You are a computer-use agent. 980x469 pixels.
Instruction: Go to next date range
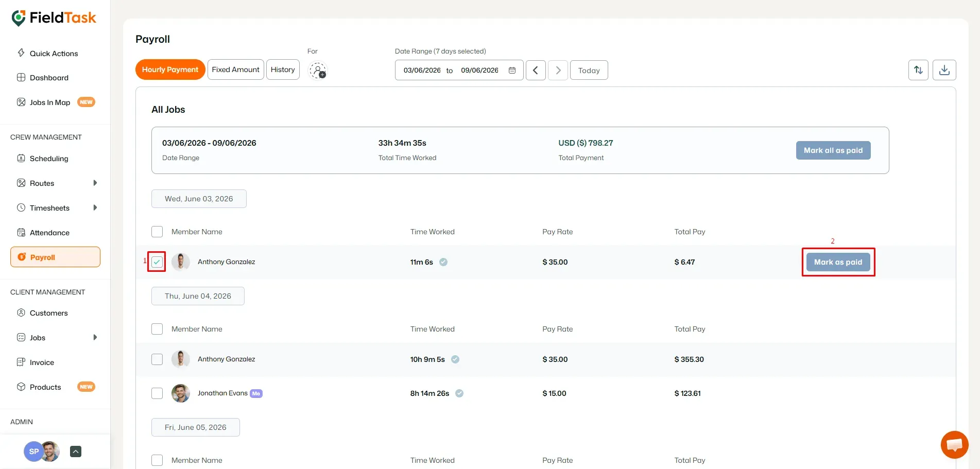[x=558, y=70]
